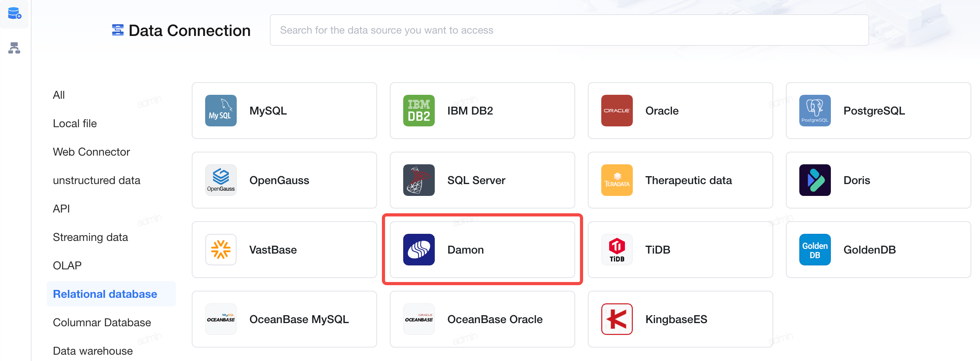The image size is (980, 361).
Task: Select the IBM DB2 green logo
Action: pyautogui.click(x=419, y=111)
